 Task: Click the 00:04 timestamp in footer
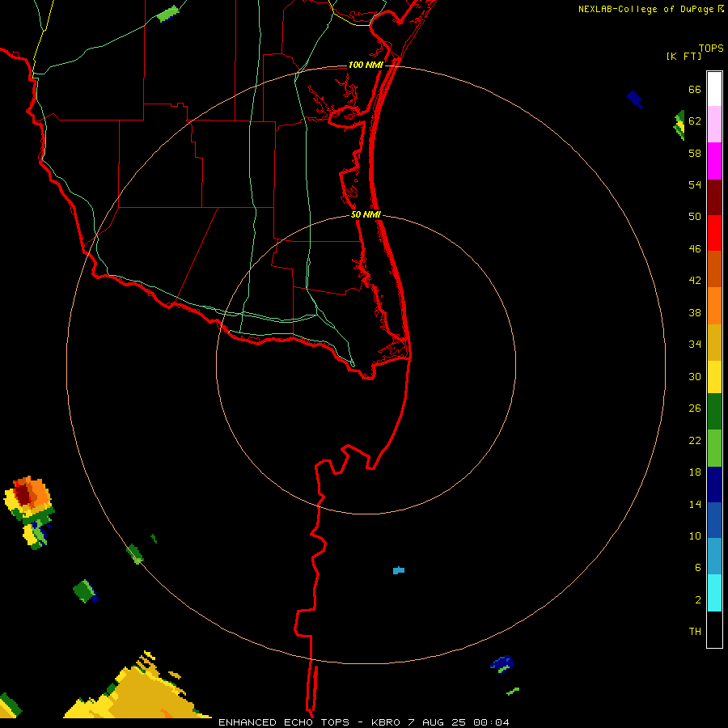(491, 722)
